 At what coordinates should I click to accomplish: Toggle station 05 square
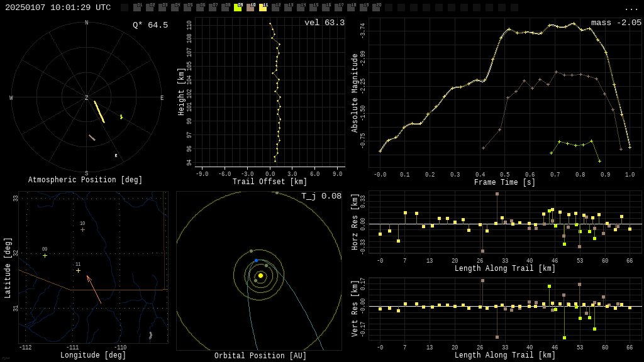187,8
